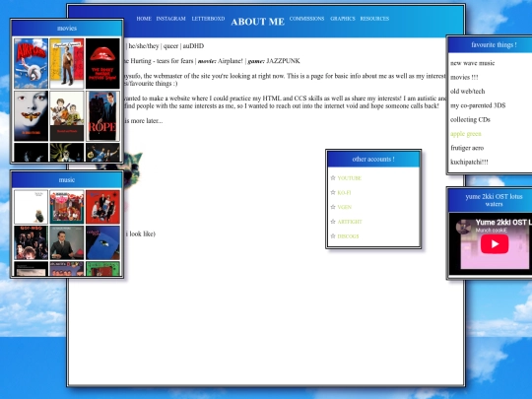The width and height of the screenshot is (532, 399).
Task: Select the dark group-portrait album cover
Action: point(31,243)
